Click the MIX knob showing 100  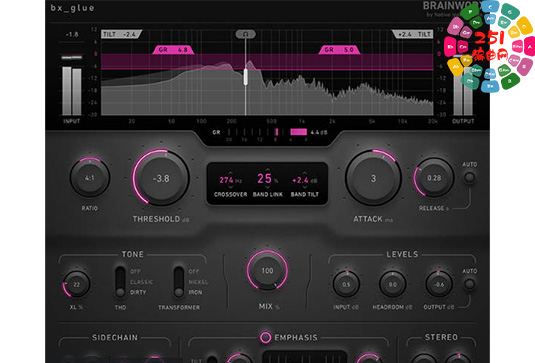267,271
